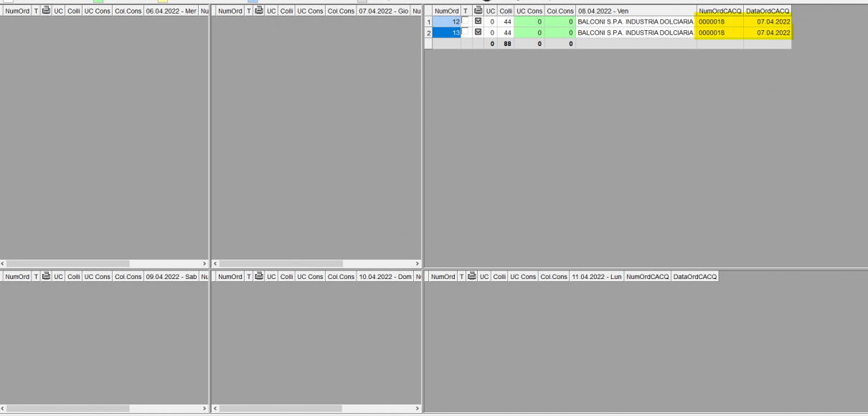Select order number 12 cell
Viewport: 868px width, 416px height.
click(x=447, y=22)
